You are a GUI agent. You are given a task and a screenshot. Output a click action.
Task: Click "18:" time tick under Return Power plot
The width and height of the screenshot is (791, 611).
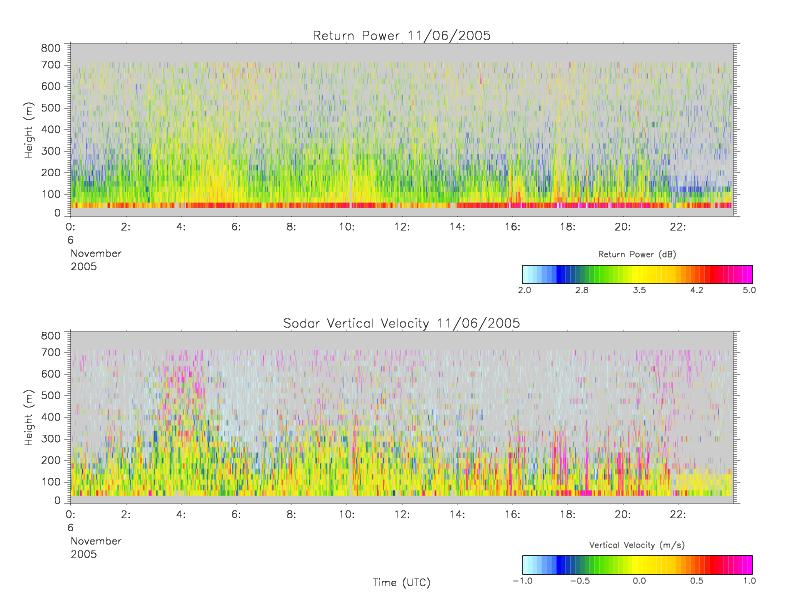point(568,227)
